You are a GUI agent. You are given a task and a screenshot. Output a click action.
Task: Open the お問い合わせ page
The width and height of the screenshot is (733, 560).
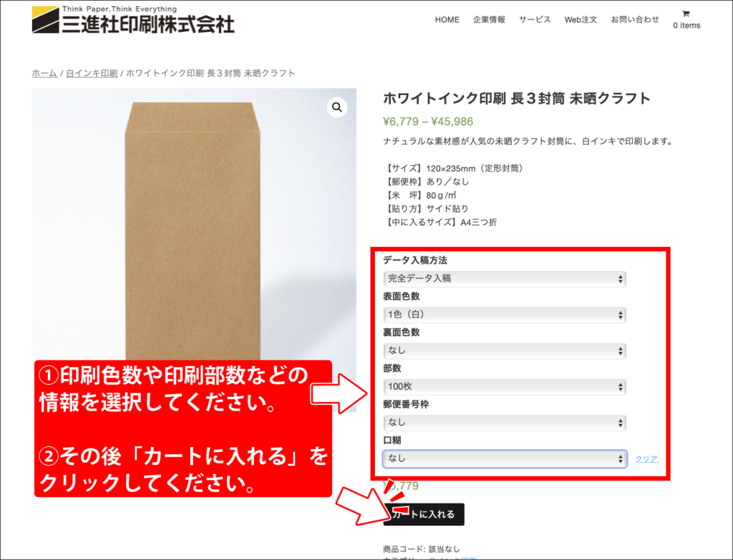635,19
